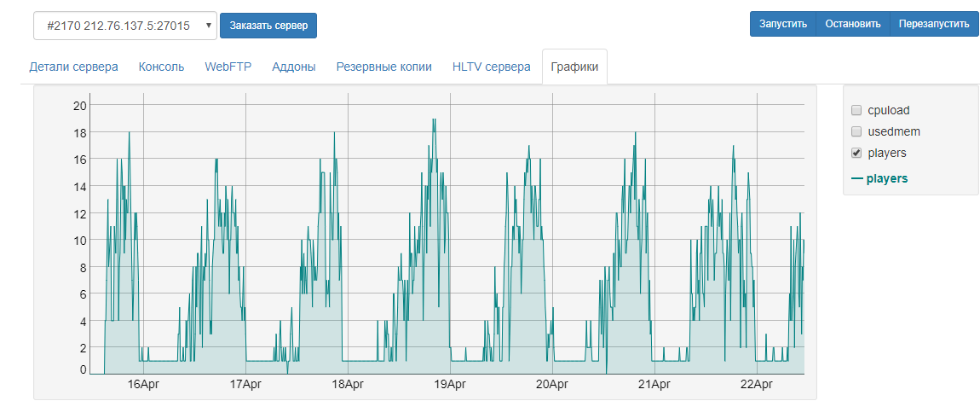Go to the Аддоны tab
The height and width of the screenshot is (401, 980).
click(294, 67)
